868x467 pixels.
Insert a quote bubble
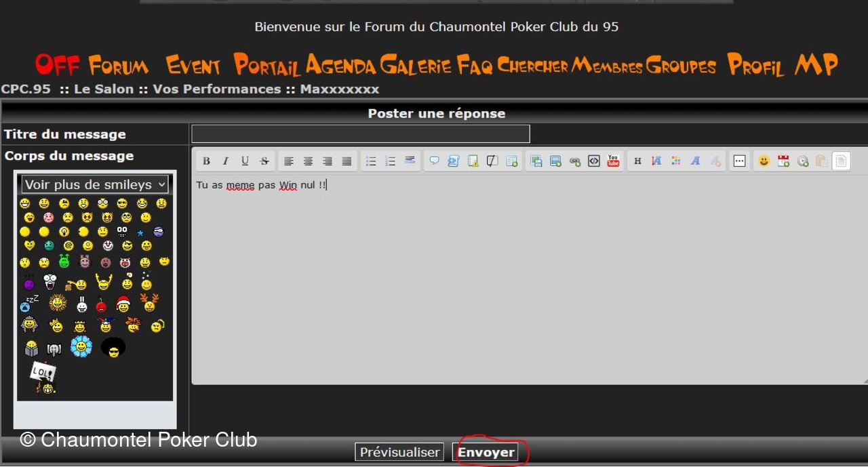tap(434, 161)
